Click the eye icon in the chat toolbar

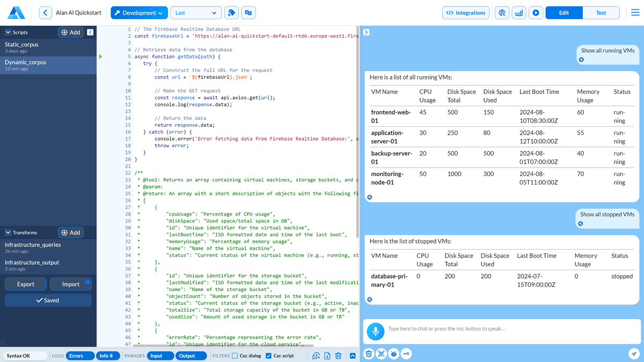click(x=393, y=353)
